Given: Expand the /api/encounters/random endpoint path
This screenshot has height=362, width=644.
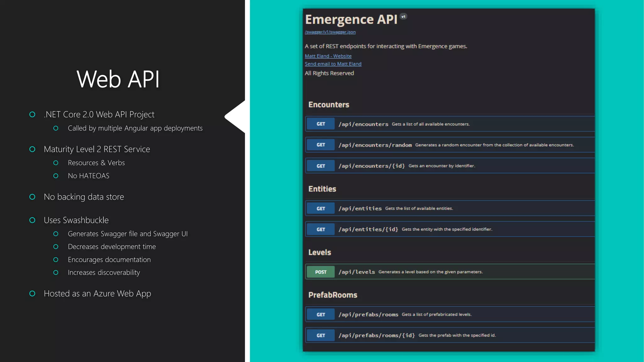Looking at the screenshot, I should pyautogui.click(x=375, y=145).
